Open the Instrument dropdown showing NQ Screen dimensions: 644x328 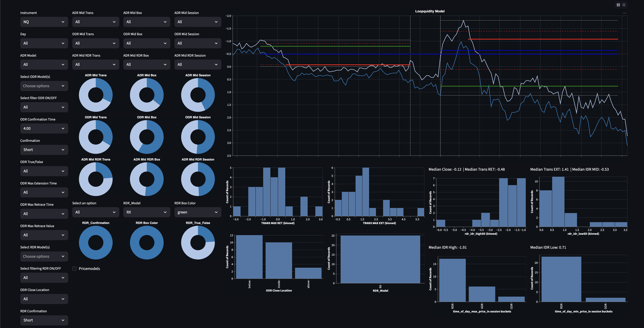click(44, 22)
